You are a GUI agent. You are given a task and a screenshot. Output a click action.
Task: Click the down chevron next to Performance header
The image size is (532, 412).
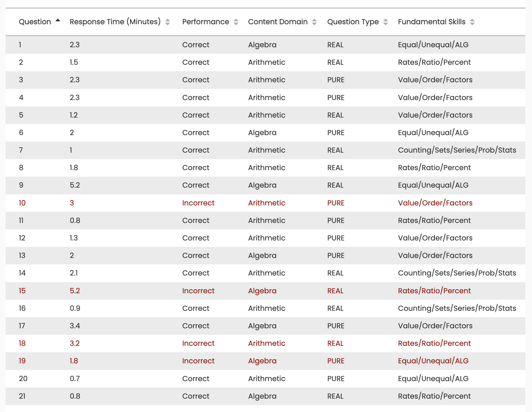(x=236, y=23)
